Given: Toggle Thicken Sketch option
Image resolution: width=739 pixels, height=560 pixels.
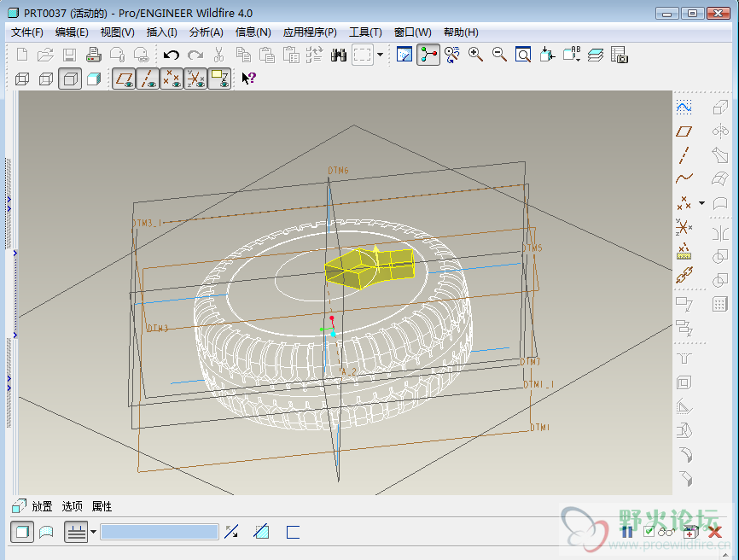Looking at the screenshot, I should tap(293, 532).
